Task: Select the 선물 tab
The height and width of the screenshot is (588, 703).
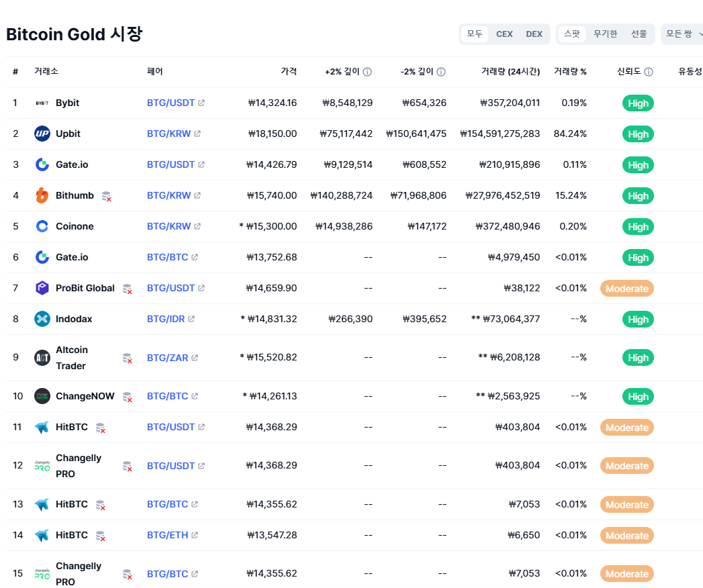Action: [639, 34]
